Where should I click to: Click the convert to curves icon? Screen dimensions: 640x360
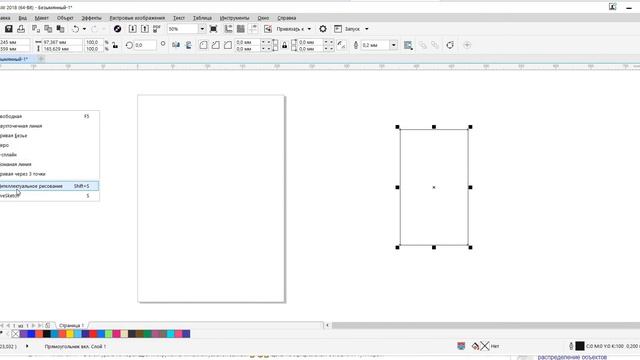pos(450,45)
